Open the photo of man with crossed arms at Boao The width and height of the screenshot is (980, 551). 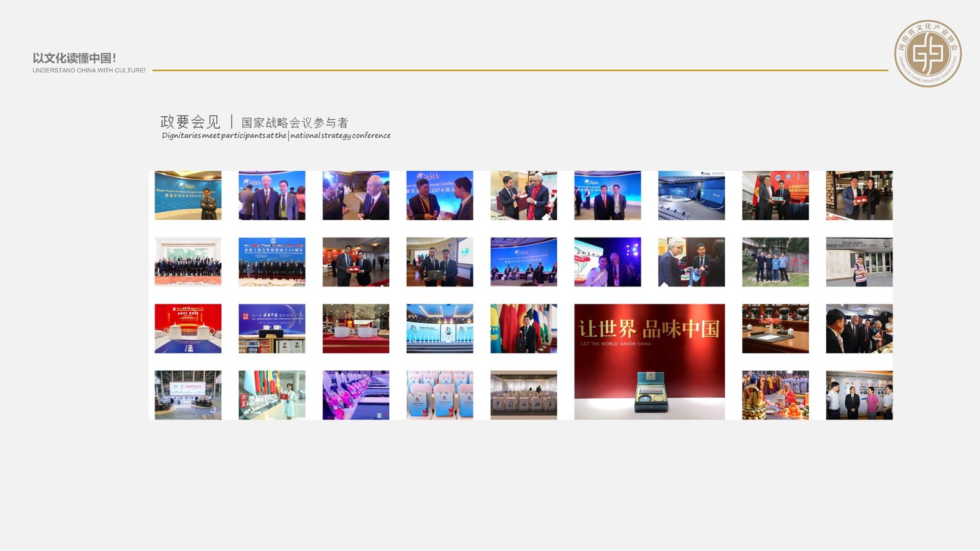188,195
